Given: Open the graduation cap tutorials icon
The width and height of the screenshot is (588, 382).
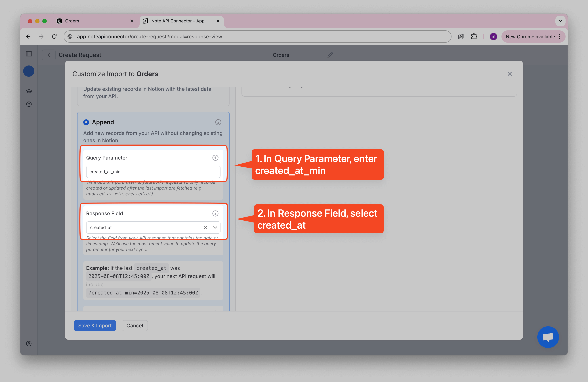Looking at the screenshot, I should click(29, 91).
